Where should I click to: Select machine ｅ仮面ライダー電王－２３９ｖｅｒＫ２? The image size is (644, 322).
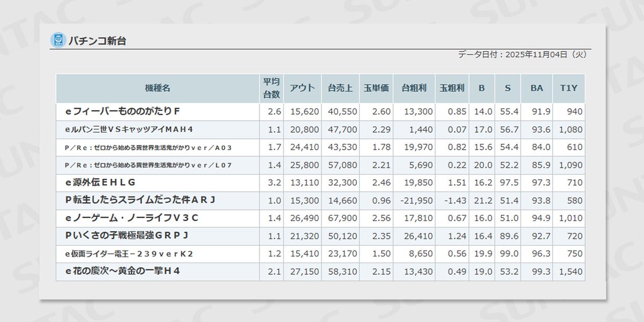(129, 253)
